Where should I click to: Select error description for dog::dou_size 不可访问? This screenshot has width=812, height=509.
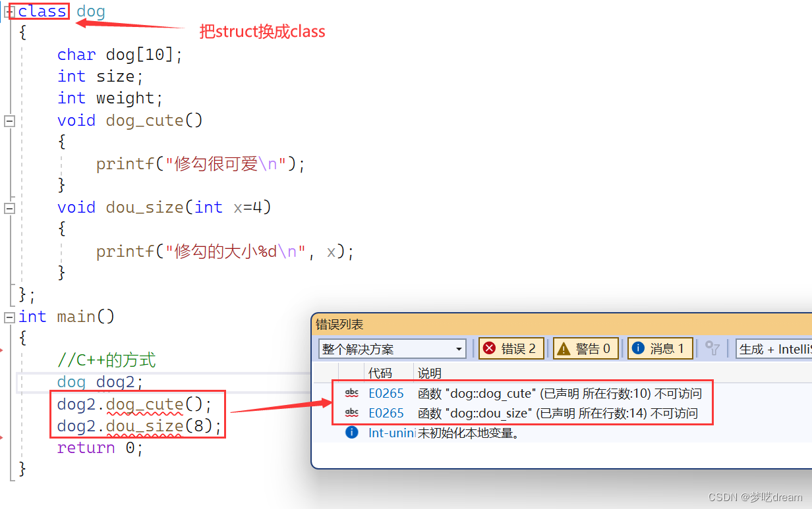click(558, 414)
